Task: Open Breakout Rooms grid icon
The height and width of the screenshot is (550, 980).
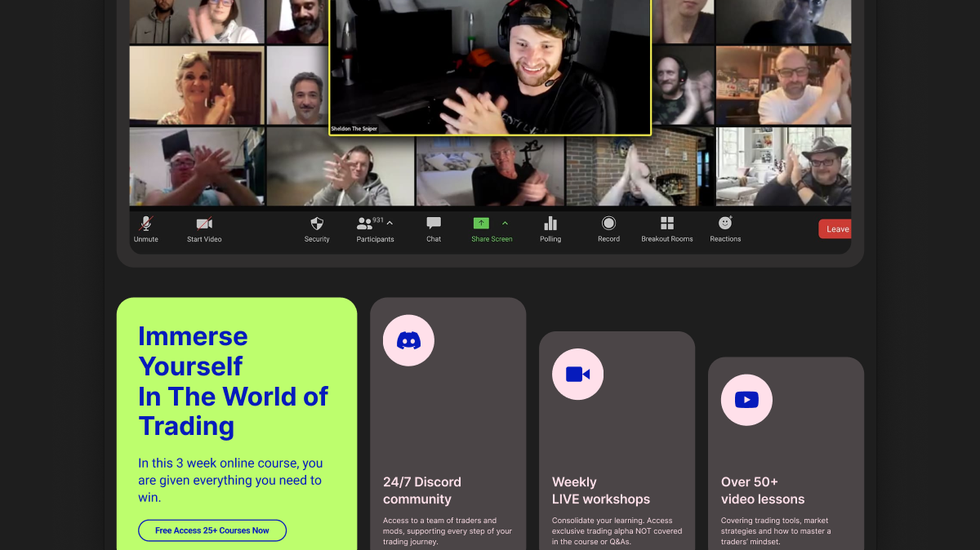Action: 667,224
